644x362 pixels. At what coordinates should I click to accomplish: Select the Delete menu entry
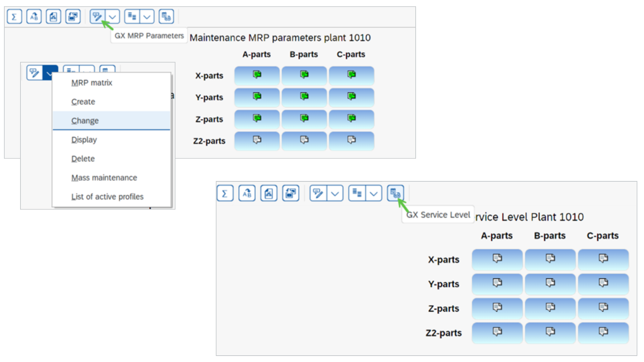pos(83,159)
